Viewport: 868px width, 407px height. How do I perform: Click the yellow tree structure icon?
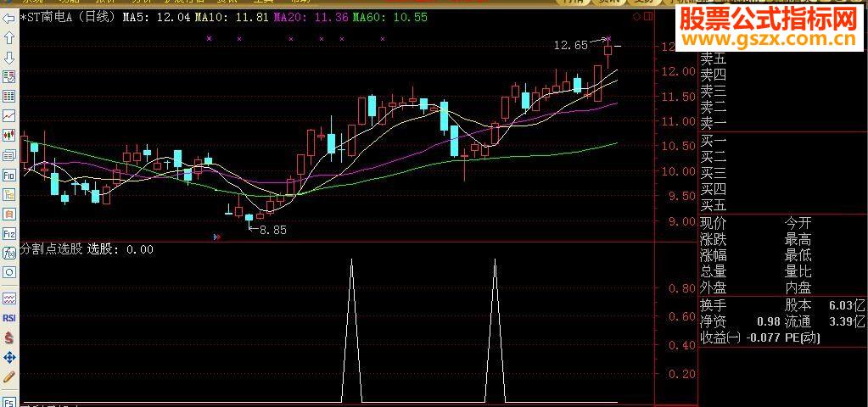point(8,194)
